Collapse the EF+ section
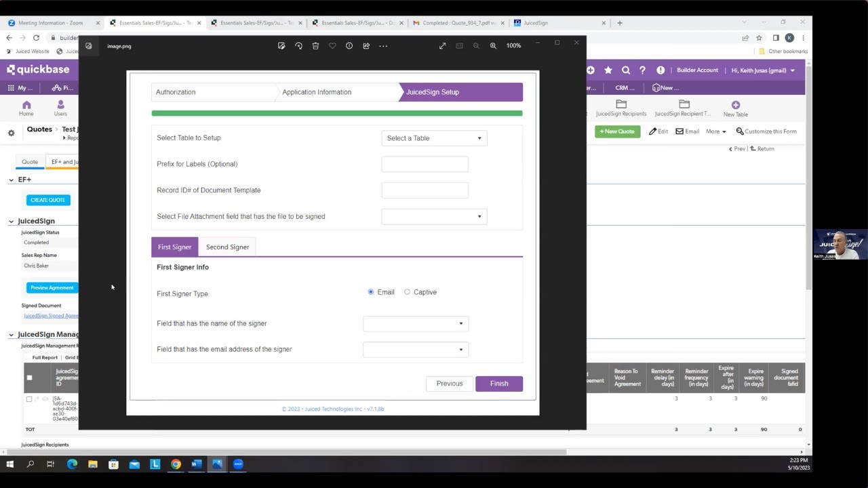 point(11,180)
